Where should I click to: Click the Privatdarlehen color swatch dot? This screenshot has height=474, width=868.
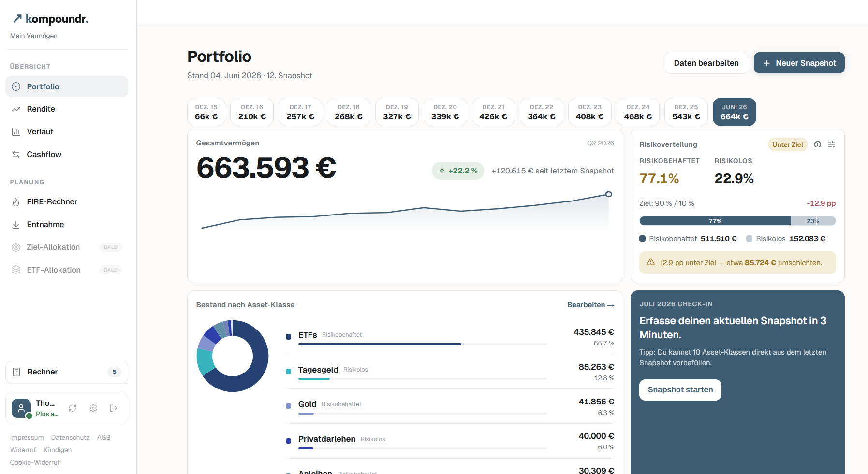(x=289, y=441)
